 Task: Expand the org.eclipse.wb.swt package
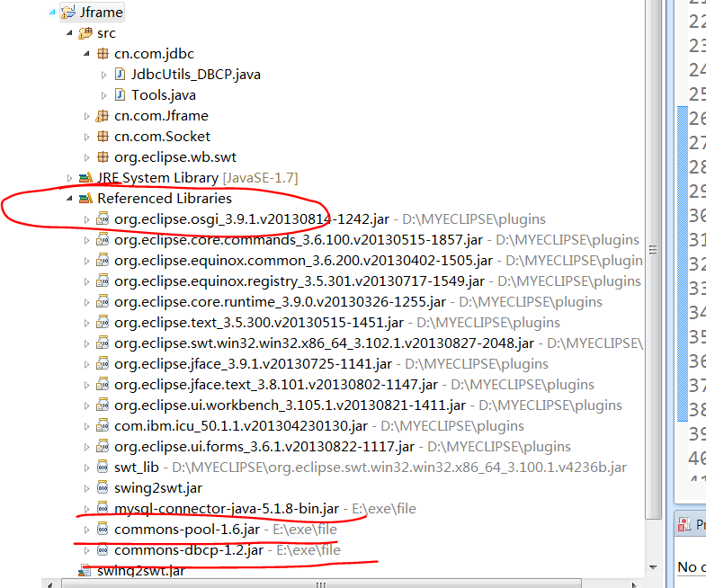click(86, 157)
